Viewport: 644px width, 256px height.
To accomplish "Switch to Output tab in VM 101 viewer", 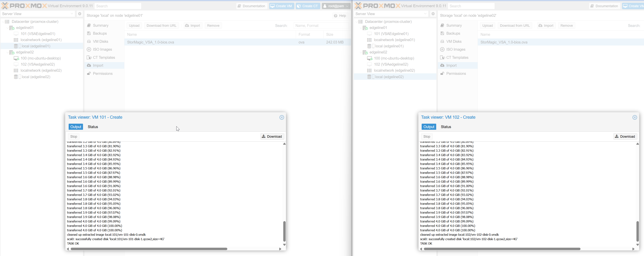I will coord(76,127).
